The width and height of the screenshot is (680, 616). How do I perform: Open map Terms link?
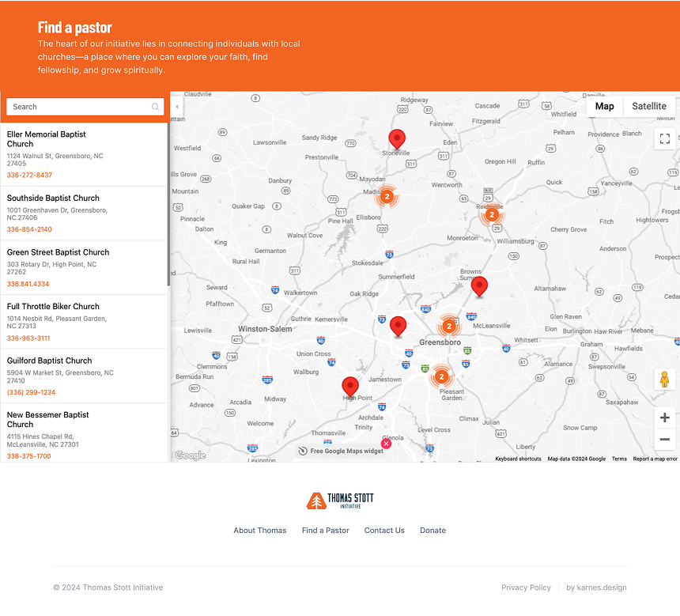[x=619, y=459]
